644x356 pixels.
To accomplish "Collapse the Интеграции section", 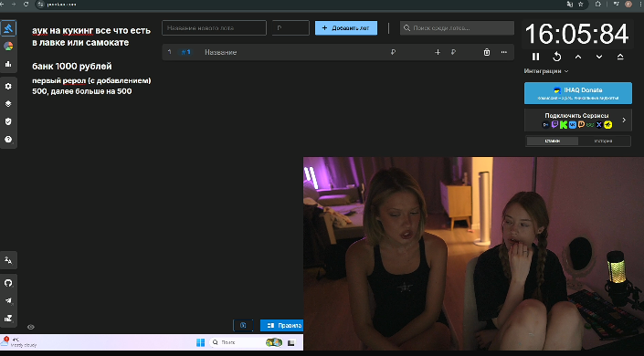I will [546, 71].
